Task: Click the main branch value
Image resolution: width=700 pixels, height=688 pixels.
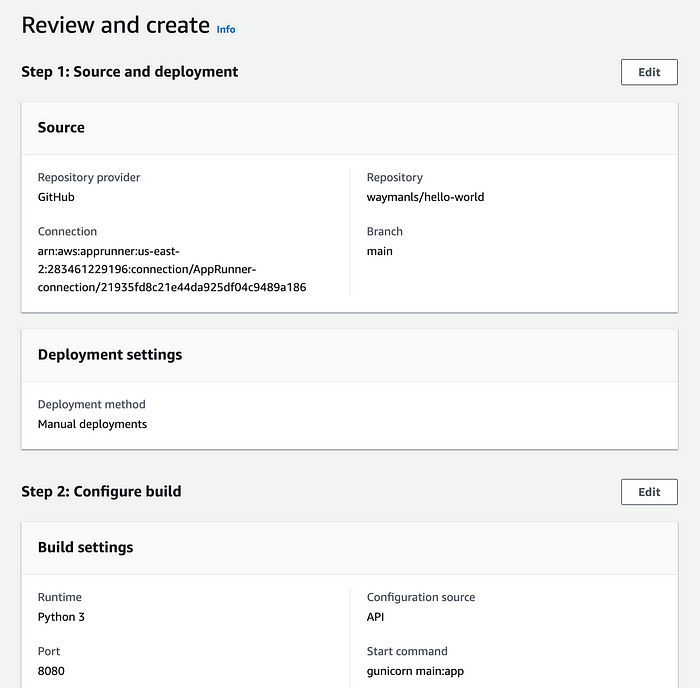Action: 380,251
